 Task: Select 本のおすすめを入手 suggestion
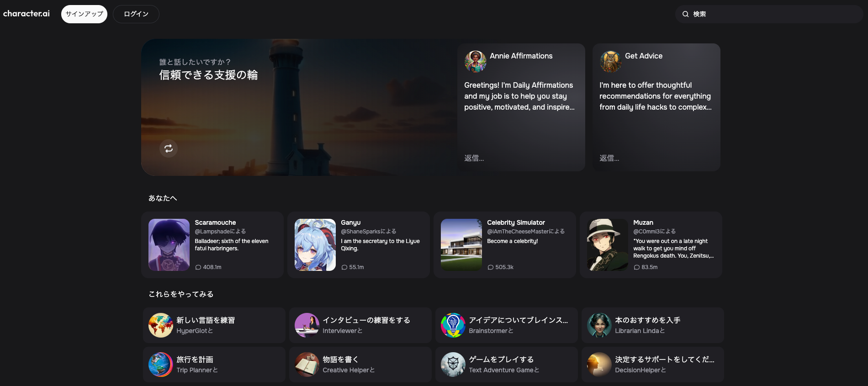point(653,325)
